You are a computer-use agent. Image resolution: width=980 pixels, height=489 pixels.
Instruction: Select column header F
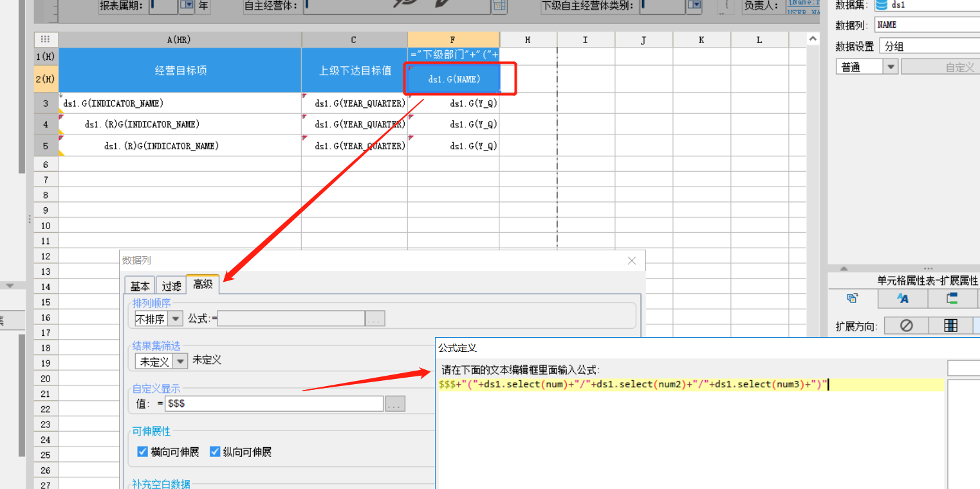454,40
